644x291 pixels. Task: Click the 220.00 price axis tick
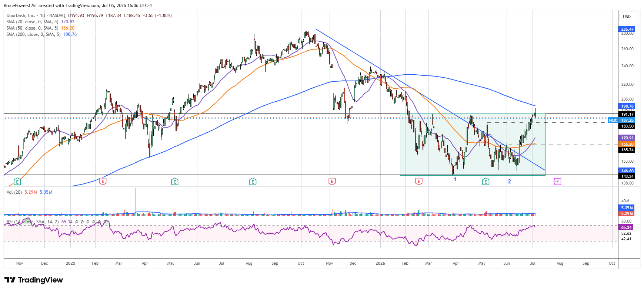coord(627,84)
